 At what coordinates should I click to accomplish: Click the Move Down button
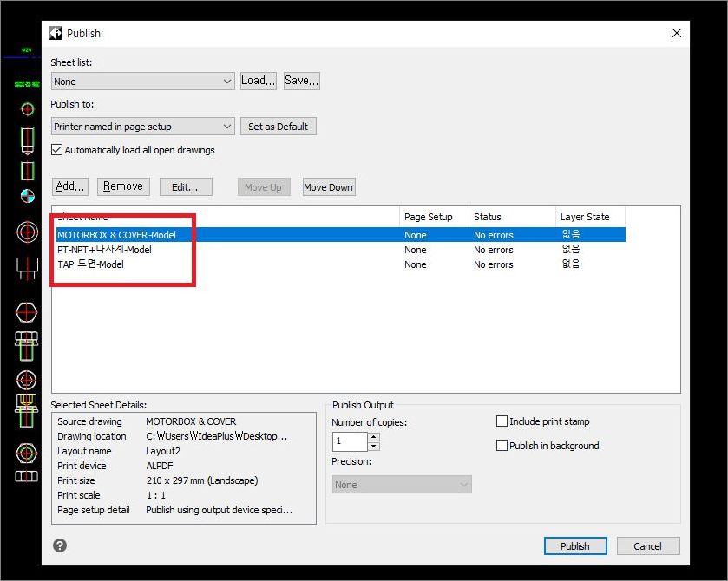point(329,187)
